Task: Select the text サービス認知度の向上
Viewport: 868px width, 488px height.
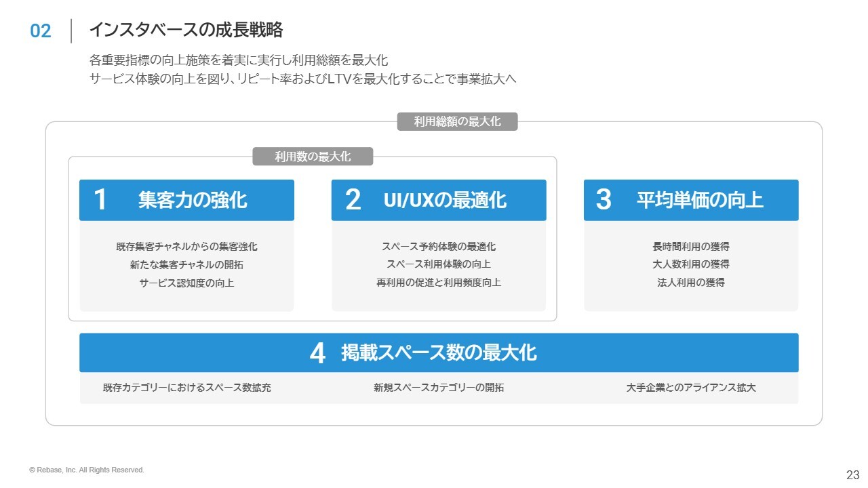Action: tap(186, 283)
